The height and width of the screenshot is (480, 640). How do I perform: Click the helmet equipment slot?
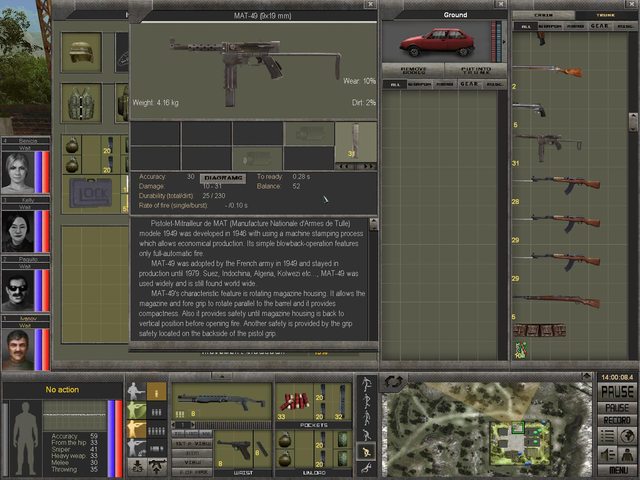pyautogui.click(x=81, y=53)
